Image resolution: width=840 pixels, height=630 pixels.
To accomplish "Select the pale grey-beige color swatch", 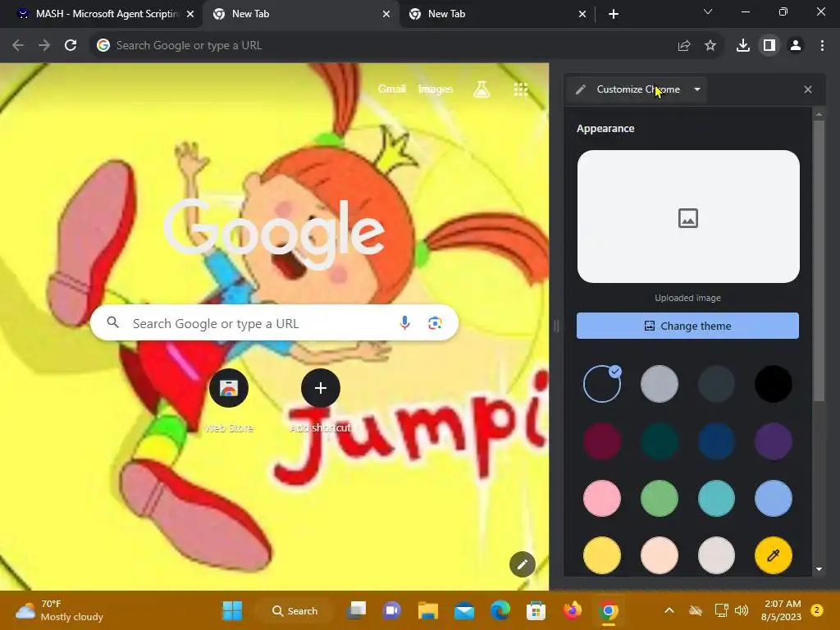I will [716, 555].
